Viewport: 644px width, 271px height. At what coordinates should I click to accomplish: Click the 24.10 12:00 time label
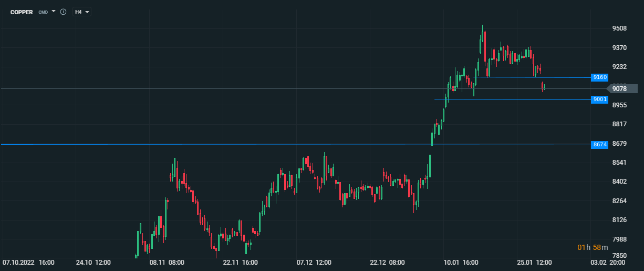click(94, 262)
